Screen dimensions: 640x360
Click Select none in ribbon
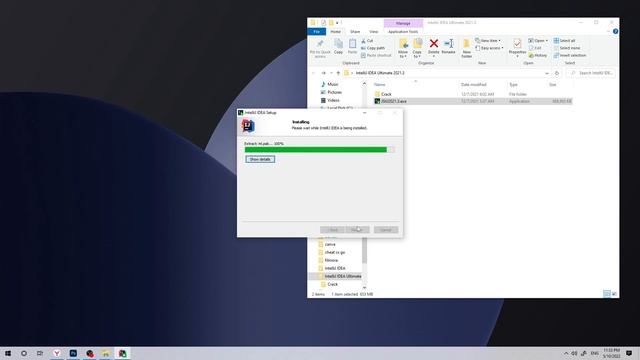coord(567,48)
